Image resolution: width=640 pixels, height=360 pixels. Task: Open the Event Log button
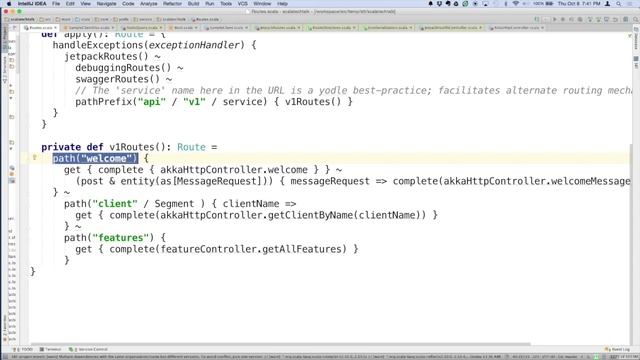(617, 349)
